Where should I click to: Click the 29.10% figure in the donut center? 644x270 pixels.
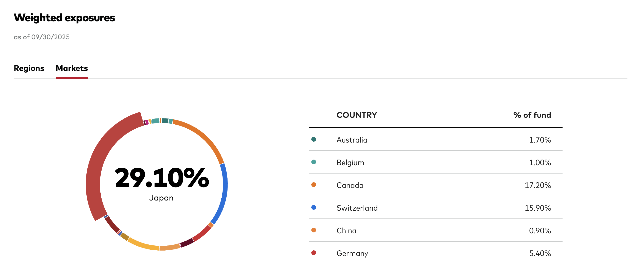[162, 178]
